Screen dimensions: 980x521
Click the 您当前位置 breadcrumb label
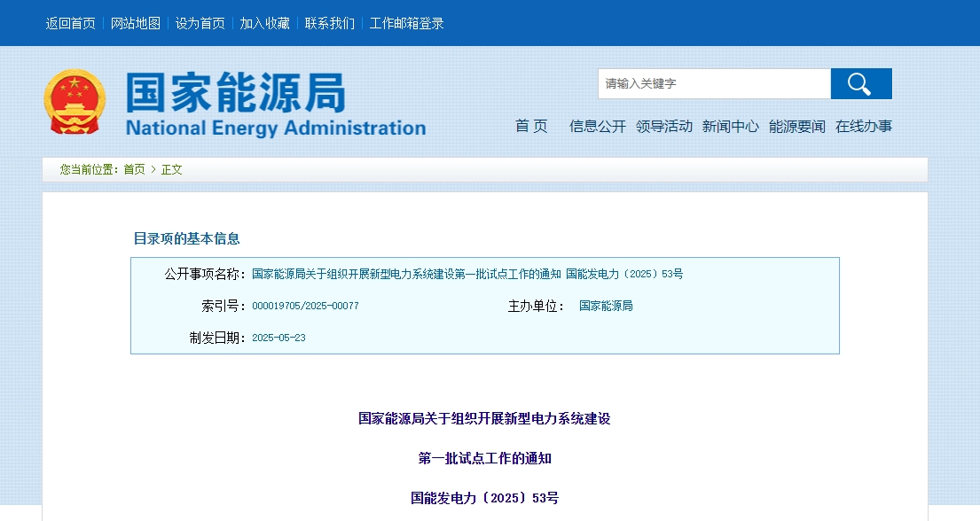coord(90,169)
